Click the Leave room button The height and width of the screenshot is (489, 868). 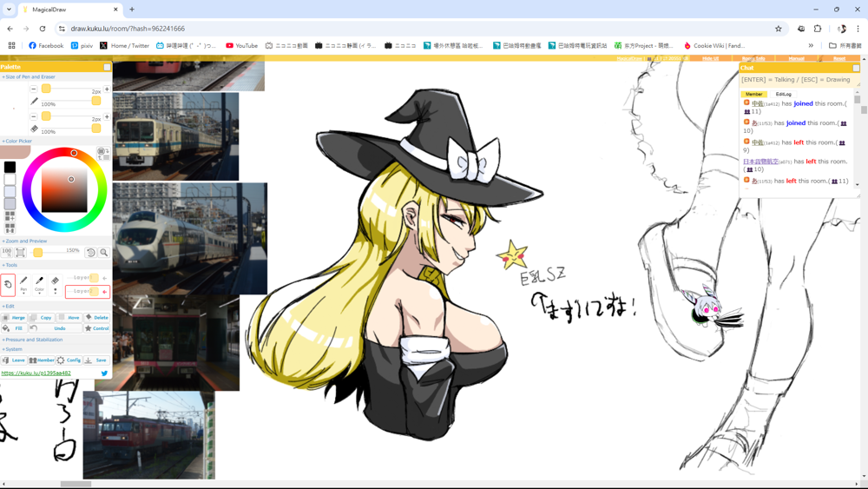pos(13,360)
